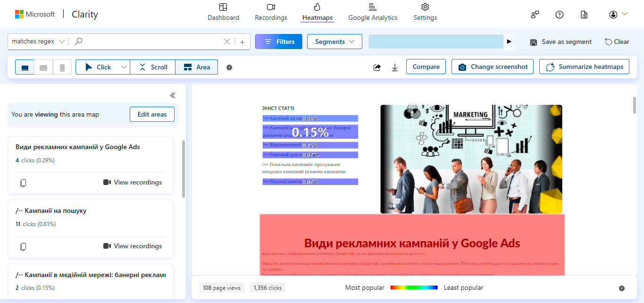Select the Види рекламних кампаній у Google Ads card title

tap(78, 147)
